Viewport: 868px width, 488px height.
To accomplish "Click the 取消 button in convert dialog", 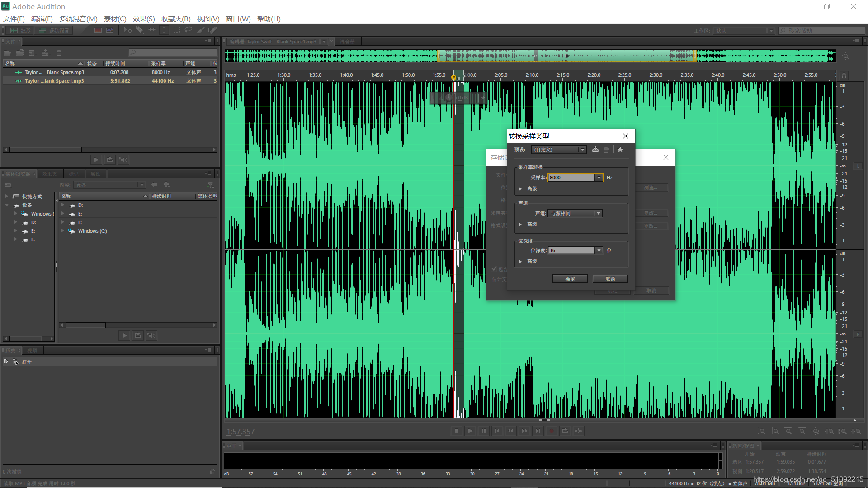I will click(x=610, y=279).
